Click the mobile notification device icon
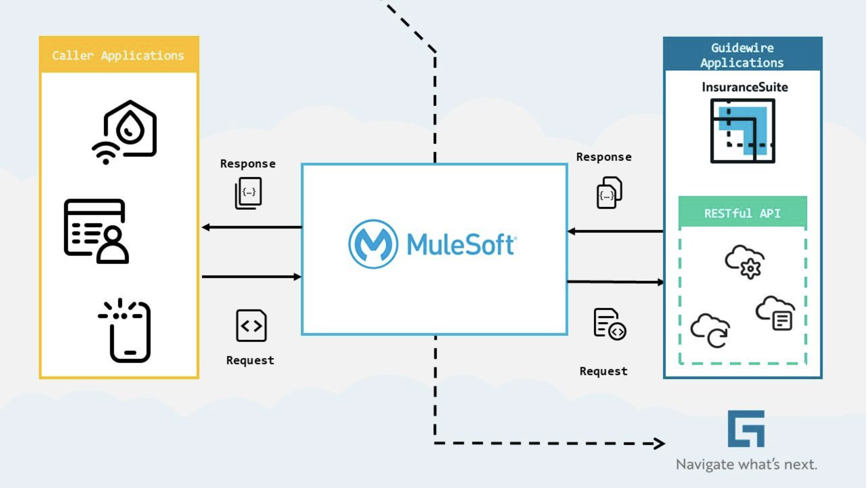This screenshot has width=868, height=488. tap(119, 331)
